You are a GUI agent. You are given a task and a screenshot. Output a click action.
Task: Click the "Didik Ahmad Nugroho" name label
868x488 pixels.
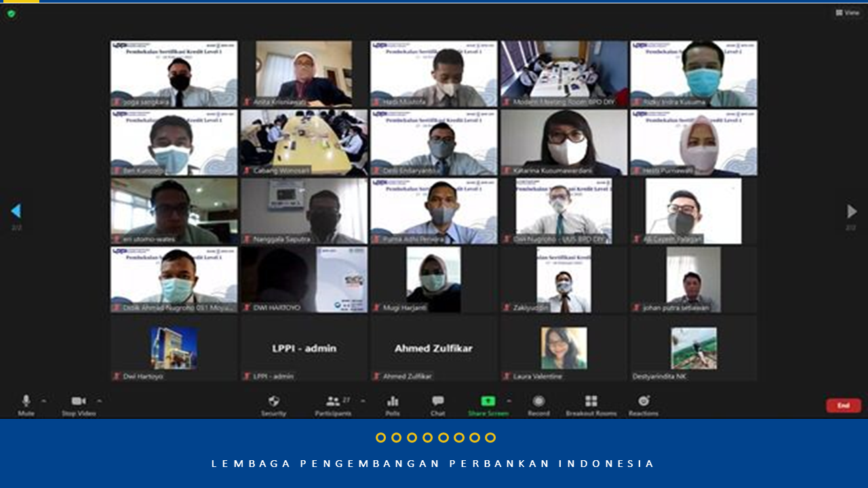[x=179, y=308]
